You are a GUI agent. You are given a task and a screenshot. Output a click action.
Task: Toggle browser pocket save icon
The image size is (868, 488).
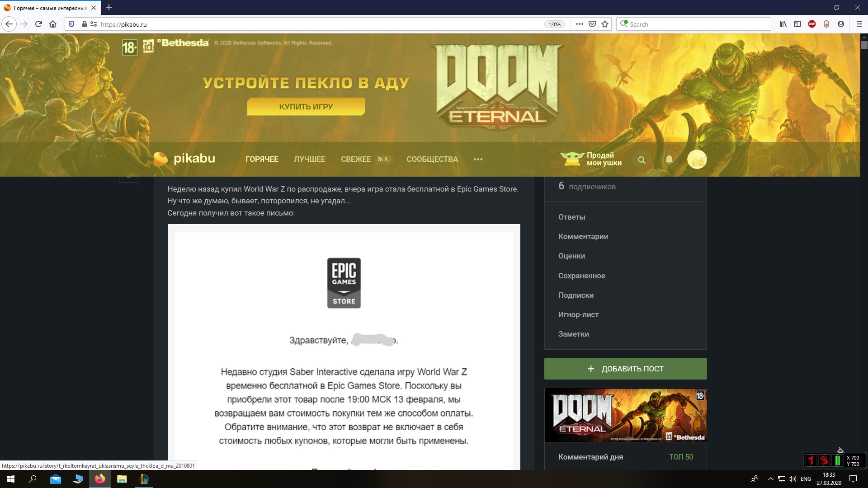tap(591, 24)
